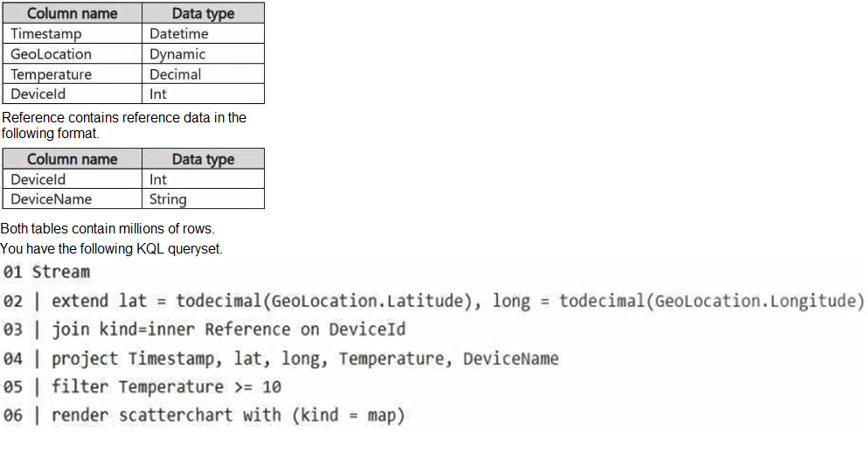Click the second table's Data type header

(203, 159)
